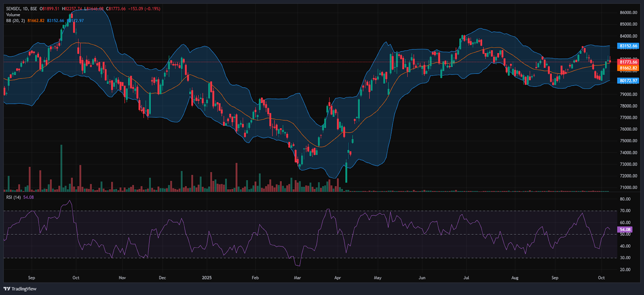Viewport: 644px width, 295px height.
Task: Click the blue 80172.97 lower band tag
Action: 628,80
